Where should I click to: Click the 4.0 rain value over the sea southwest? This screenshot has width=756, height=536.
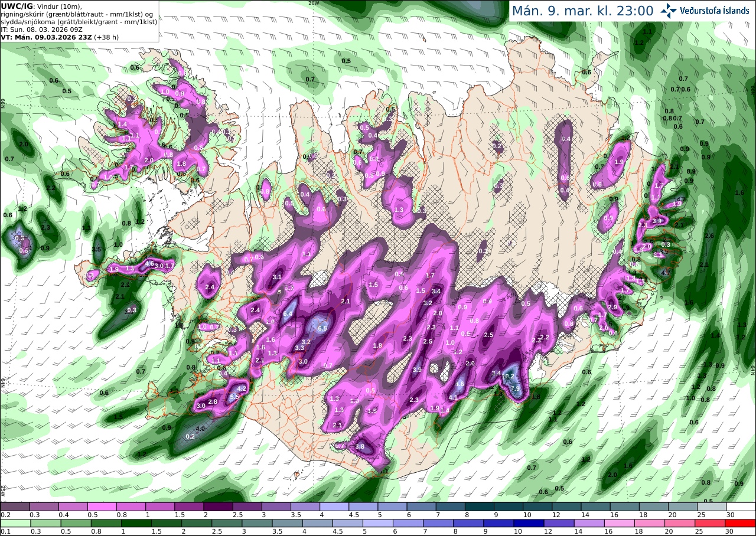point(200,429)
